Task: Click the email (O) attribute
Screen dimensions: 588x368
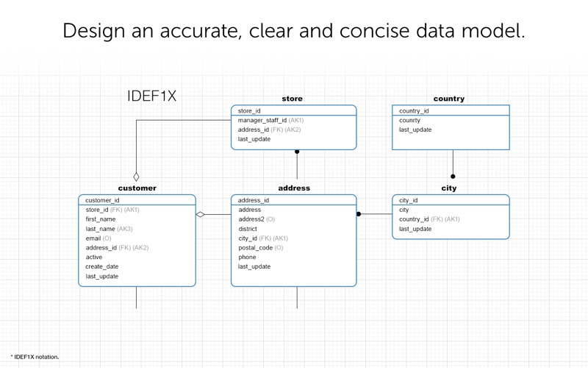Action: (98, 238)
